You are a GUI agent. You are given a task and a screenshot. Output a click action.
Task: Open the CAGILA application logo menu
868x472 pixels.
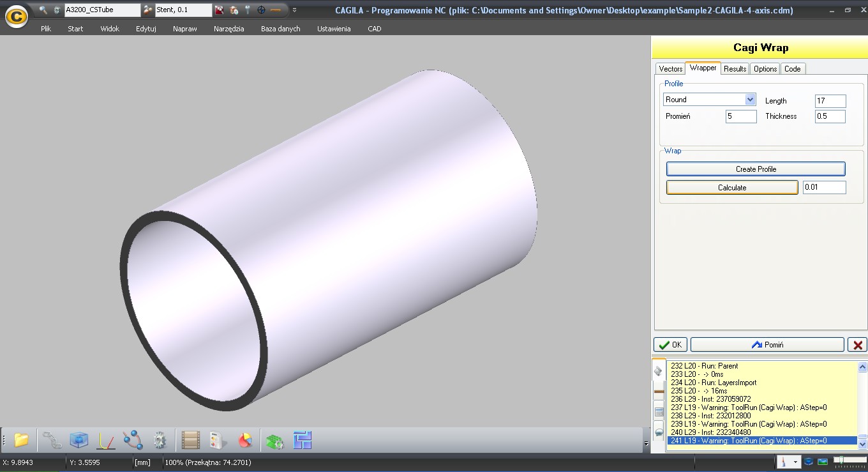pos(16,16)
